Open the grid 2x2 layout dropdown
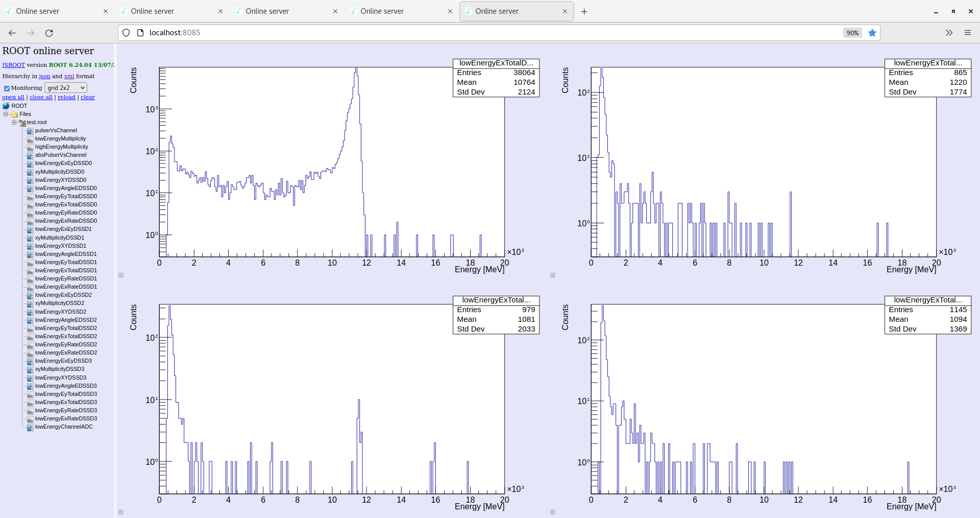The width and height of the screenshot is (980, 518). coord(65,87)
